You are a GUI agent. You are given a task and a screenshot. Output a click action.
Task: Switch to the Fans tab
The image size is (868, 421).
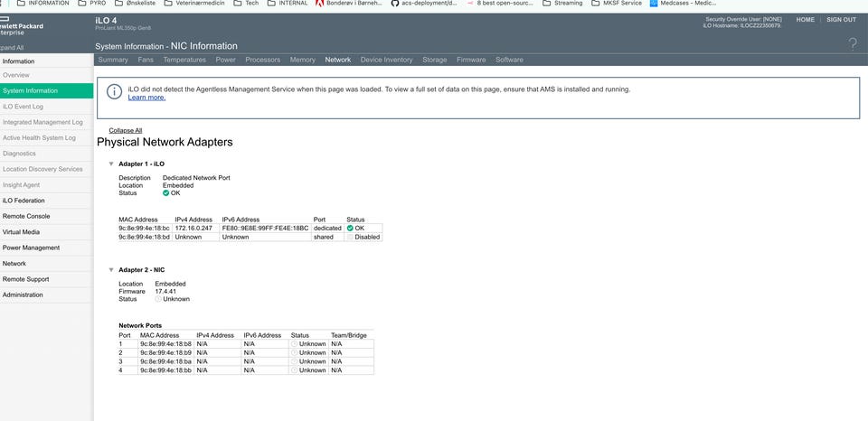coord(146,60)
